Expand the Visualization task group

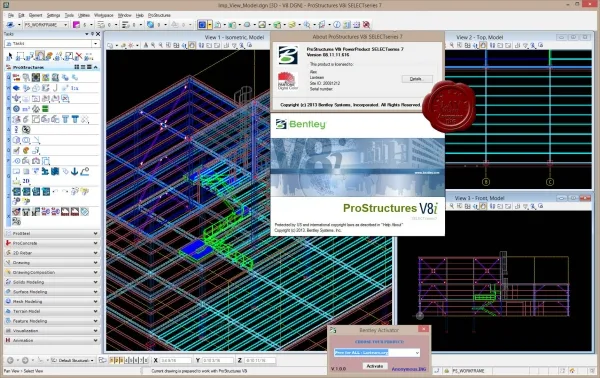tap(52, 331)
